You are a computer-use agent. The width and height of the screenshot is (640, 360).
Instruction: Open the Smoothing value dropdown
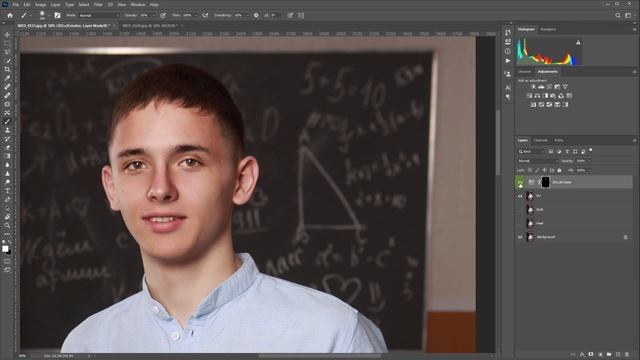(x=247, y=15)
